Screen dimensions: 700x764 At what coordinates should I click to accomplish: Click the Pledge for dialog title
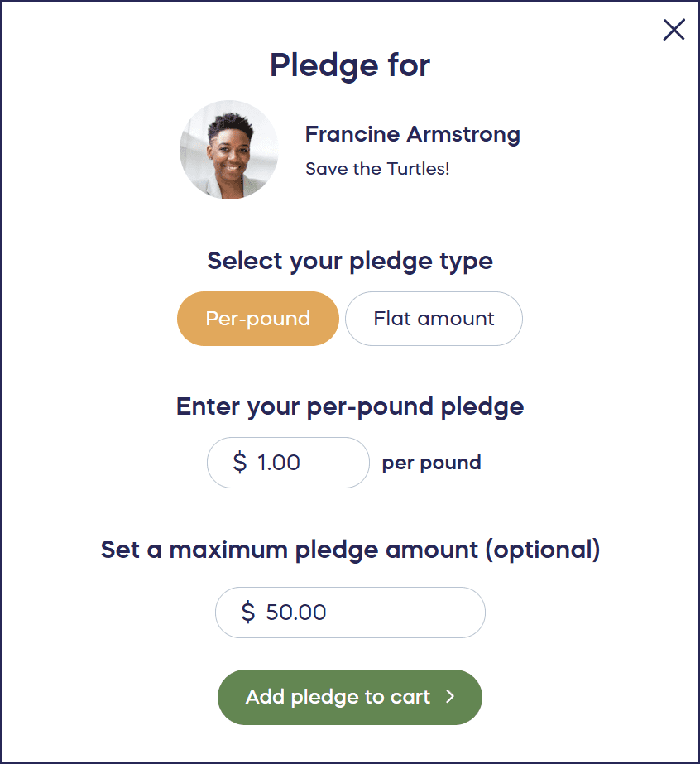[x=350, y=65]
